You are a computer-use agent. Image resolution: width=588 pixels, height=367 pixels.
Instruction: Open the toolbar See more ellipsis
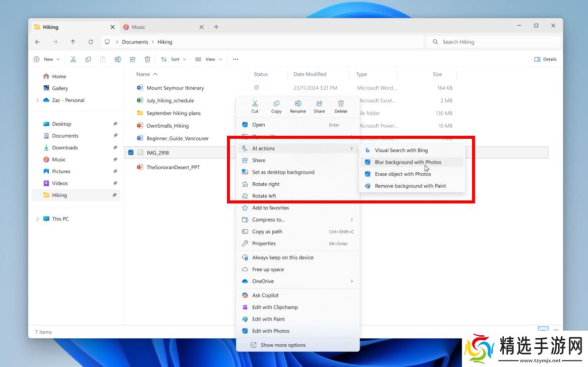coord(236,60)
